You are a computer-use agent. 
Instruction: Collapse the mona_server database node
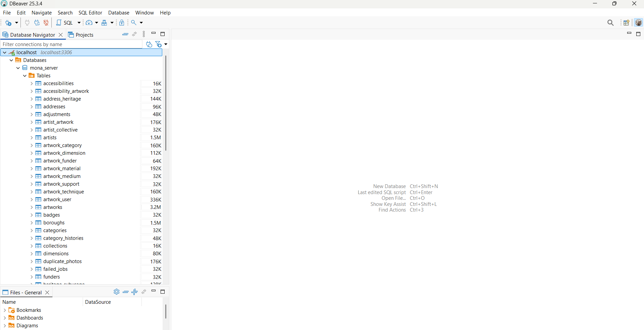click(18, 68)
